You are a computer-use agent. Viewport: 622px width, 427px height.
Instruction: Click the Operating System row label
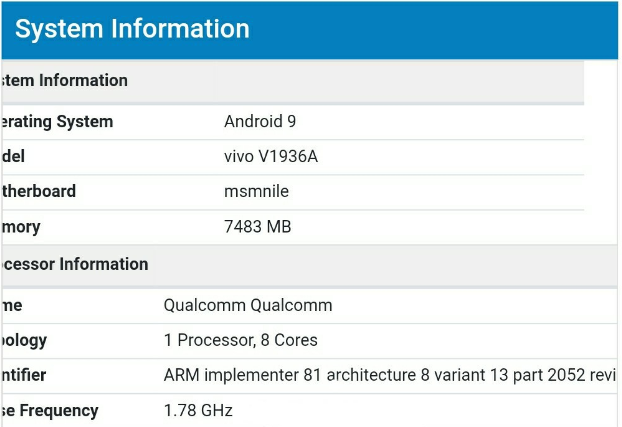57,121
